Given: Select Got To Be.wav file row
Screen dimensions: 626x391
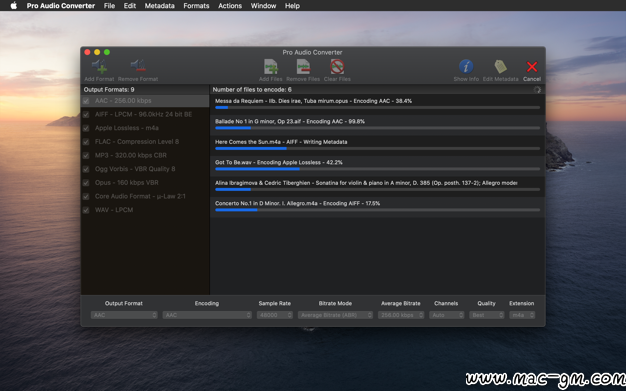Looking at the screenshot, I should (x=377, y=166).
